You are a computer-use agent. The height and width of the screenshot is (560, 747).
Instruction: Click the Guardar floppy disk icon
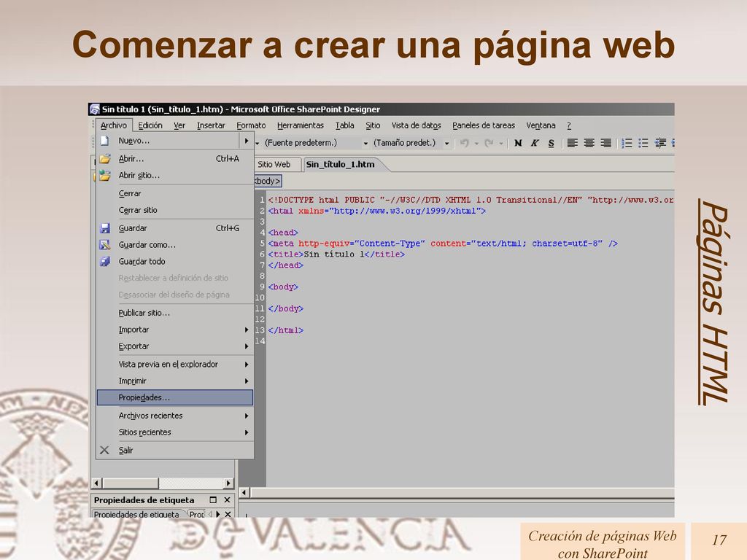tap(105, 228)
